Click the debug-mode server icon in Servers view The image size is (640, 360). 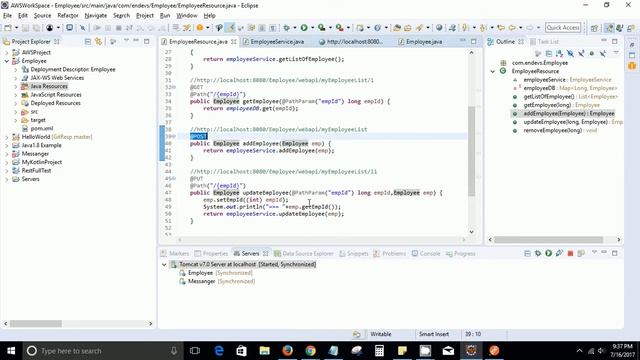pyautogui.click(x=538, y=253)
